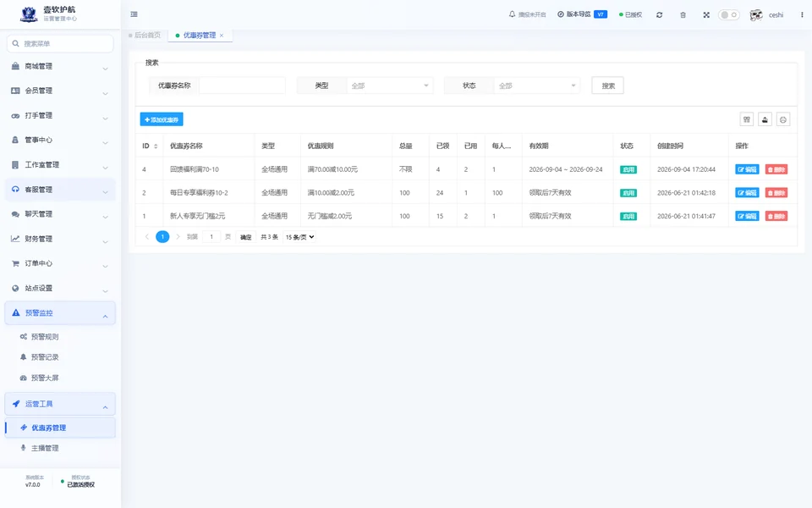Click the 财务管理 chart icon
This screenshot has height=508, width=812.
15,239
